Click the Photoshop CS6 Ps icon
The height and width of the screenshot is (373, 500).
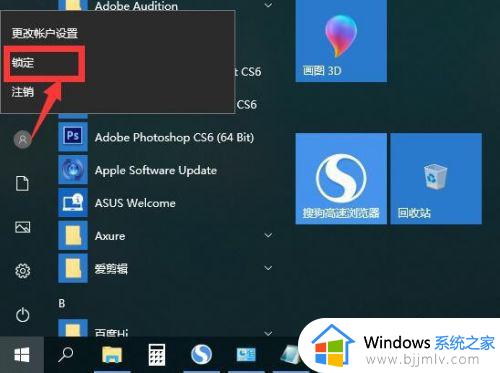[73, 136]
